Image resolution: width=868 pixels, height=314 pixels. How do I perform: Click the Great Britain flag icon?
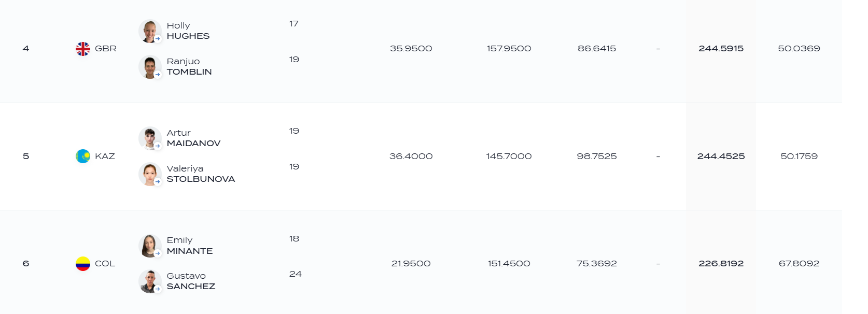pos(83,49)
